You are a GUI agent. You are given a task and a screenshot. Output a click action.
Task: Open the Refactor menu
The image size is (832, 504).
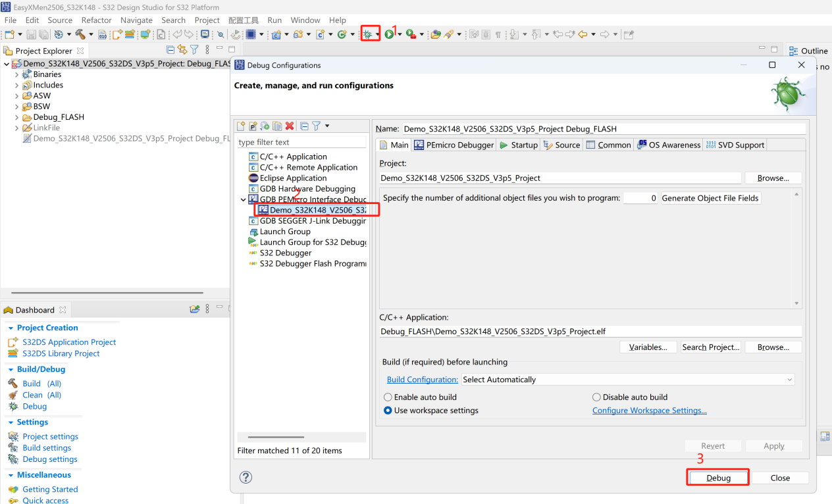point(97,20)
